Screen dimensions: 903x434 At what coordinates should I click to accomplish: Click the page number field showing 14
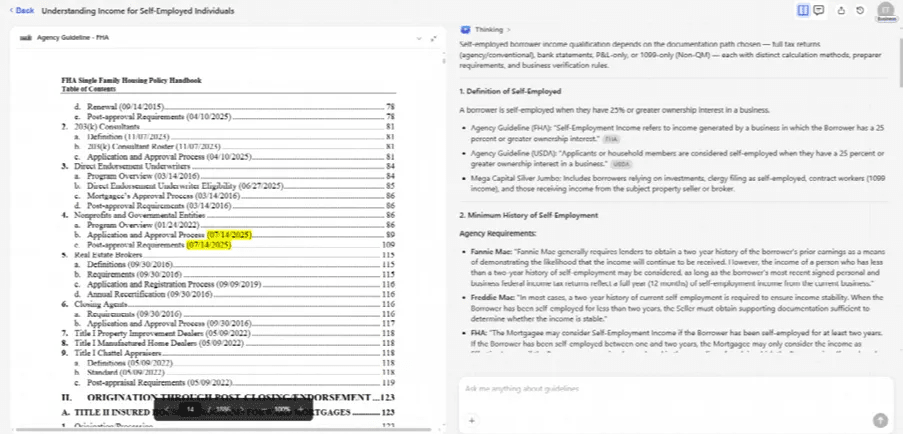191,409
